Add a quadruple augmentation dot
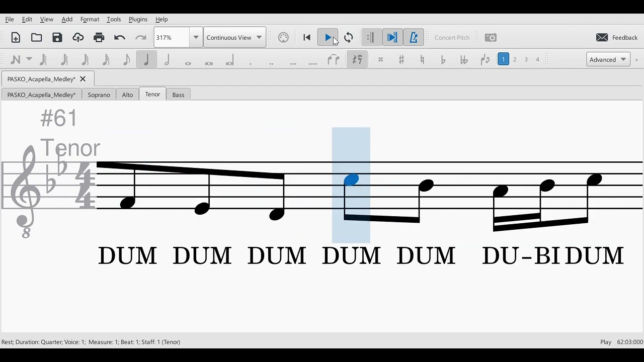644x362 pixels. point(313,63)
